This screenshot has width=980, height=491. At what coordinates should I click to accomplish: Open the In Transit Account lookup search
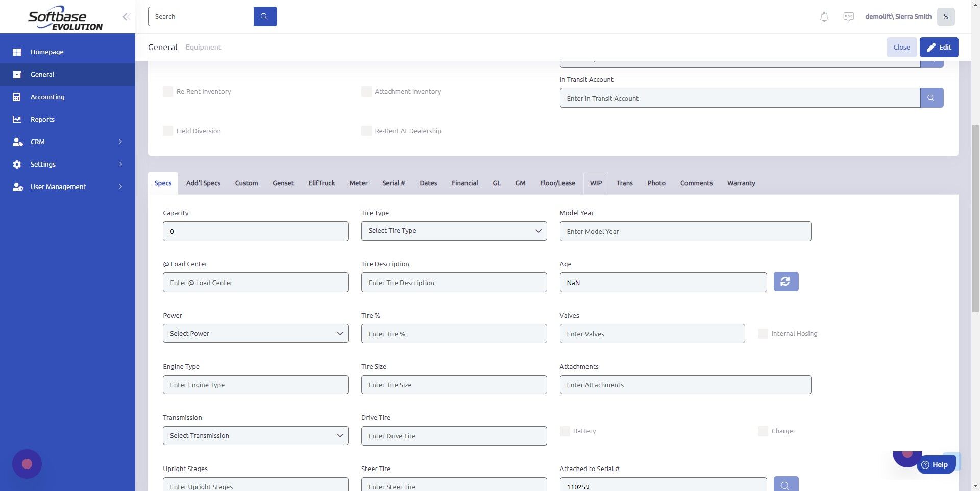931,98
